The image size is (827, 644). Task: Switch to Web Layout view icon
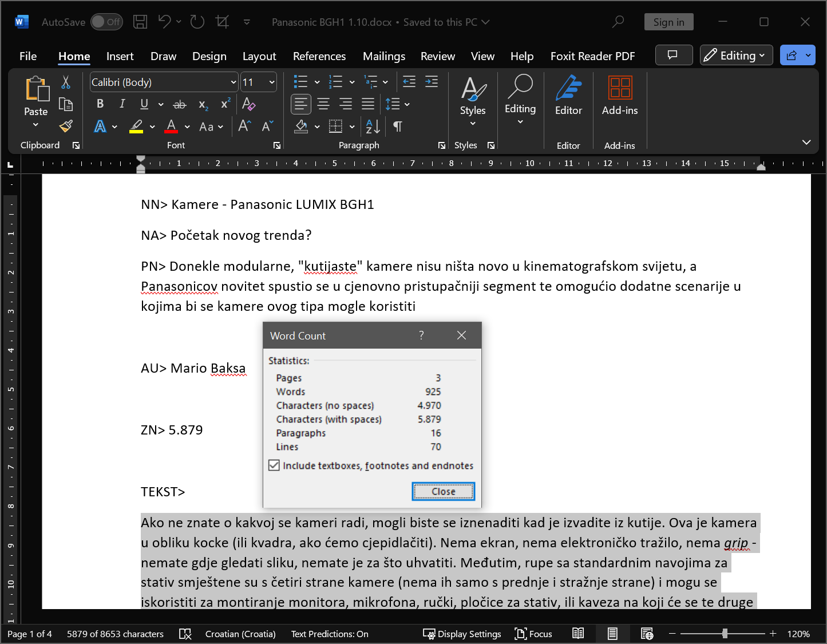tap(647, 634)
